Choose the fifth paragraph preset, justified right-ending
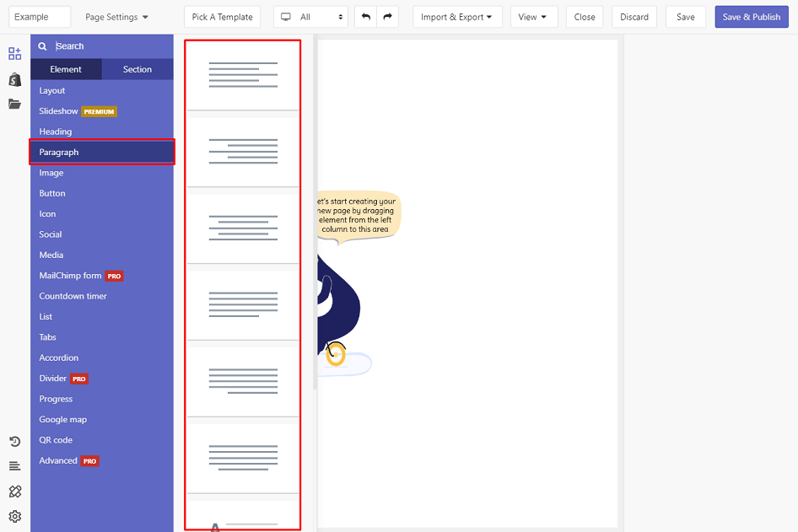 coord(243,381)
